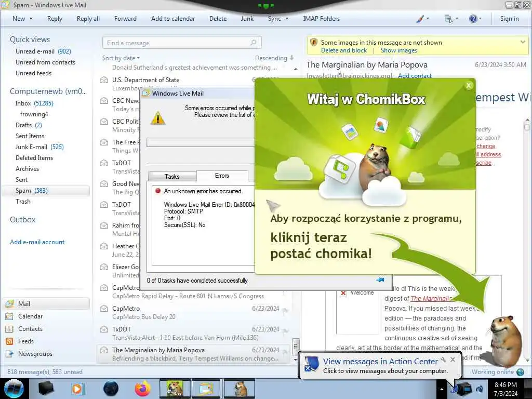Toggle the Descending sort order
This screenshot has width=532, height=399.
point(274,58)
